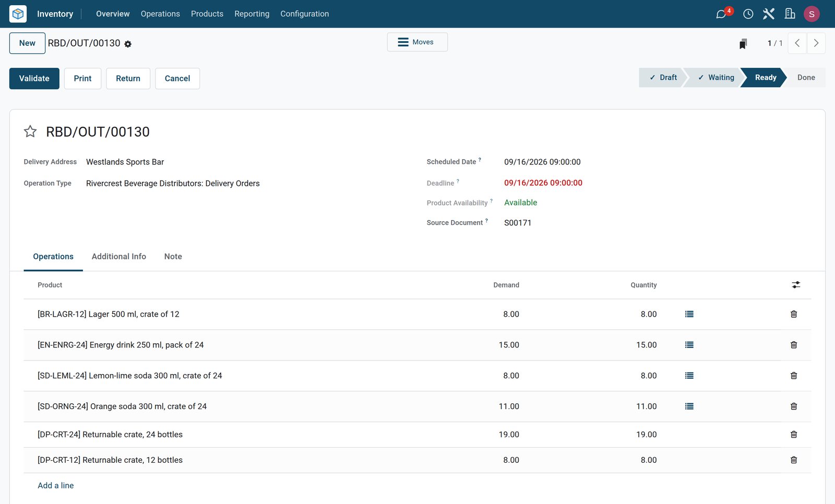Viewport: 835px width, 504px height.
Task: Switch to the Note tab
Action: point(173,257)
